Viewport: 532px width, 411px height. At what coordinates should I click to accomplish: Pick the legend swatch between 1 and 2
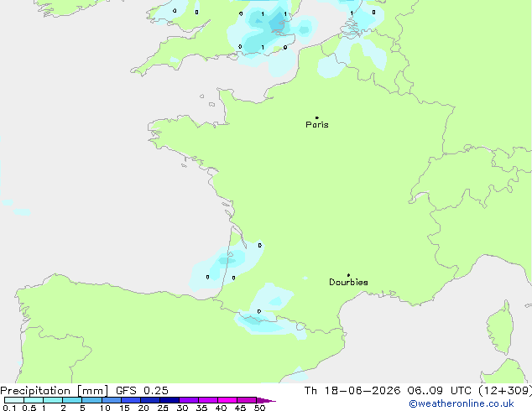coord(53,400)
